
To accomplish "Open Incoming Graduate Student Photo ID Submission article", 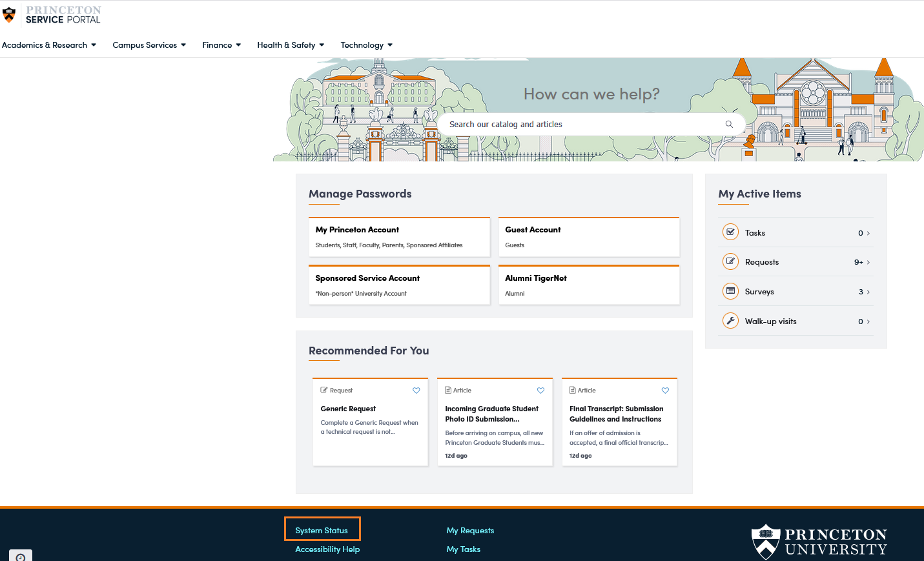I will coord(491,414).
